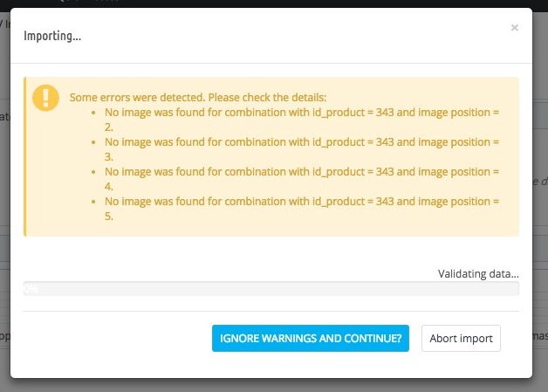Close the Importing dialog with the X
This screenshot has width=548, height=392.
(515, 28)
